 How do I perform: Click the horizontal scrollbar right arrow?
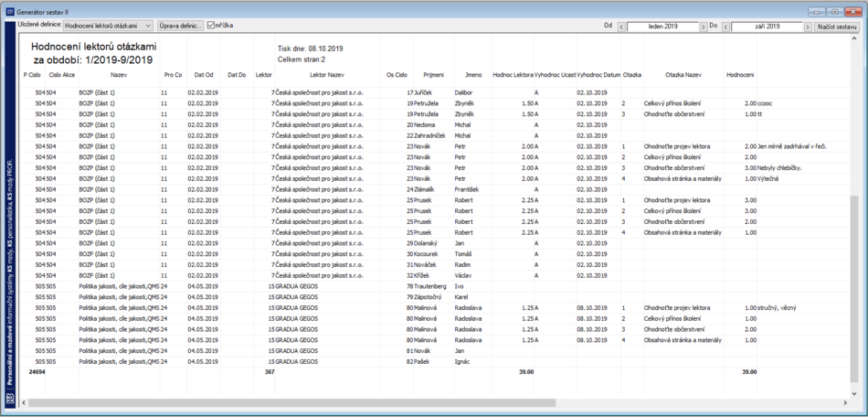click(x=845, y=402)
